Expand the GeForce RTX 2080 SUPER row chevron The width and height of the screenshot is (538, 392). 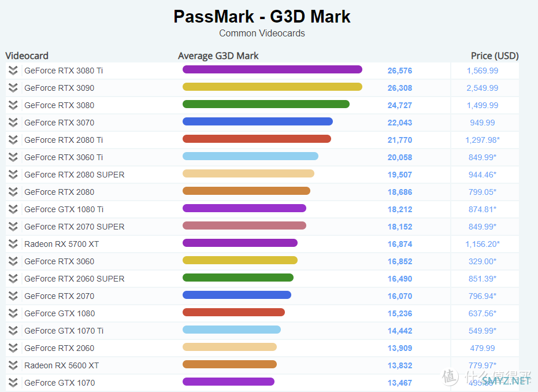(x=13, y=175)
